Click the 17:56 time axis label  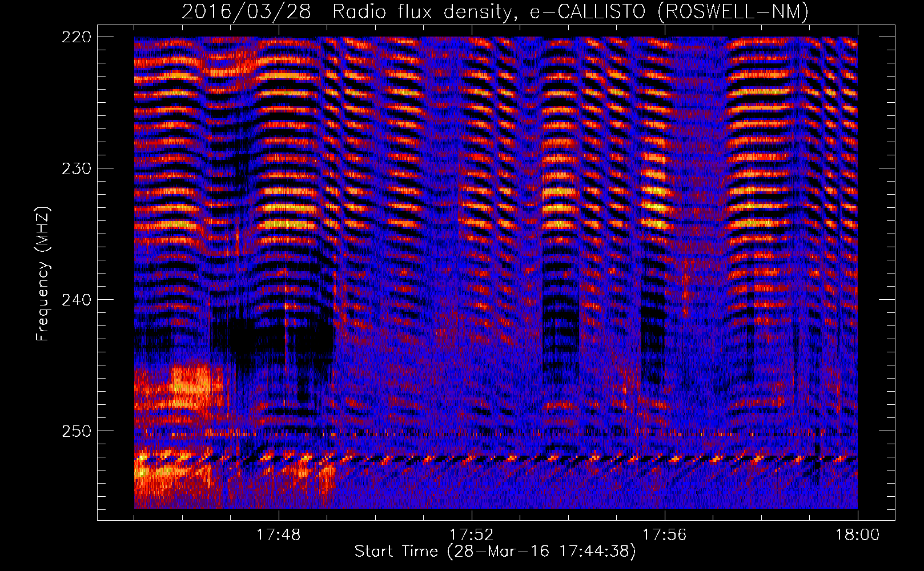point(664,535)
